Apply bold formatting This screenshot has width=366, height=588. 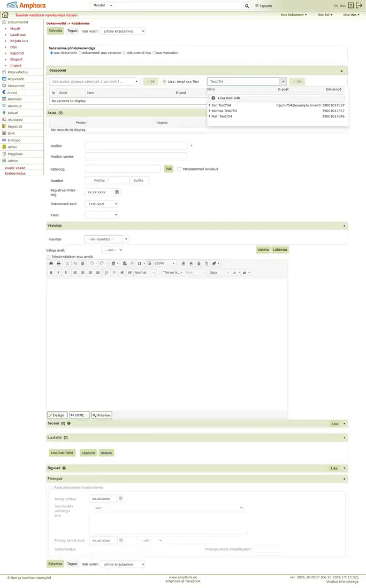[x=51, y=273]
